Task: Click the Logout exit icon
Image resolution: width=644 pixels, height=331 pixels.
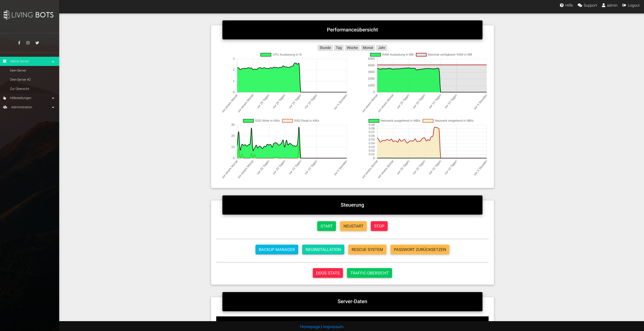Action: point(624,5)
